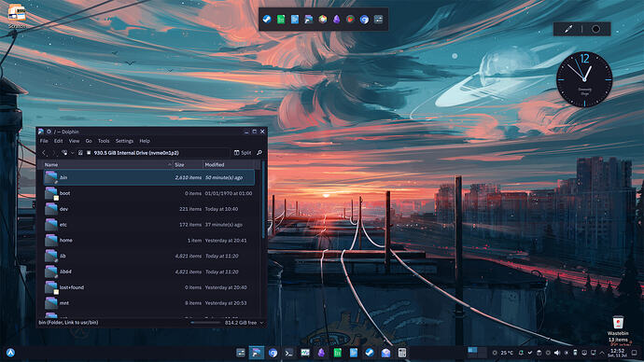Switch virtual desktop via pager
The image size is (644, 362).
(477, 353)
